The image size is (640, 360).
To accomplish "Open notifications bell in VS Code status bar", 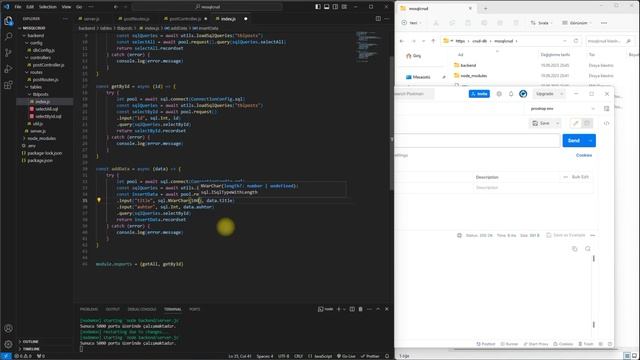I will (x=387, y=356).
